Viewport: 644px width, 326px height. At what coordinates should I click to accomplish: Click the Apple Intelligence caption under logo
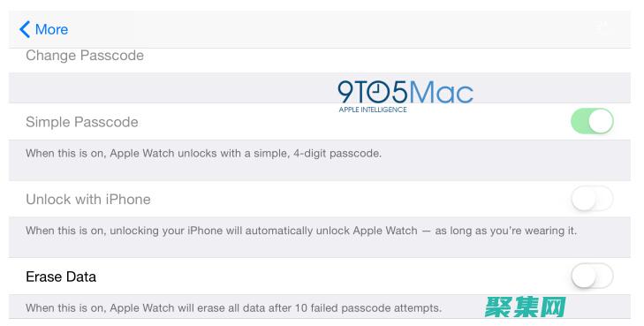pos(373,110)
